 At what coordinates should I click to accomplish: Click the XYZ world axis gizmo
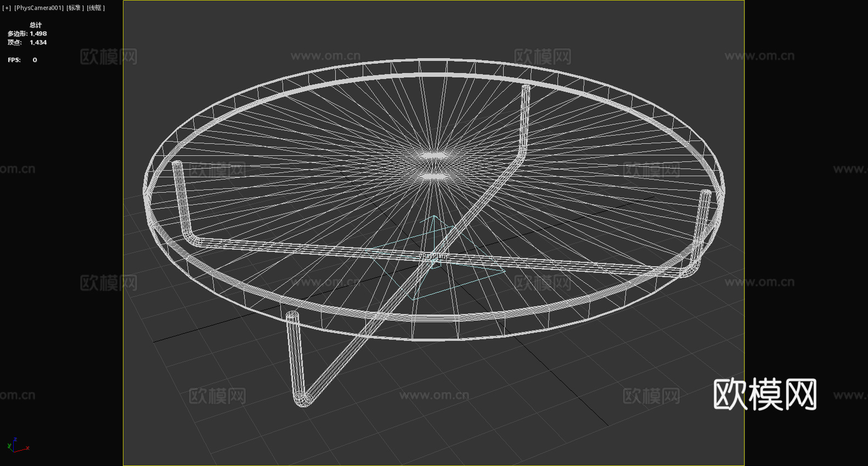coord(18,445)
